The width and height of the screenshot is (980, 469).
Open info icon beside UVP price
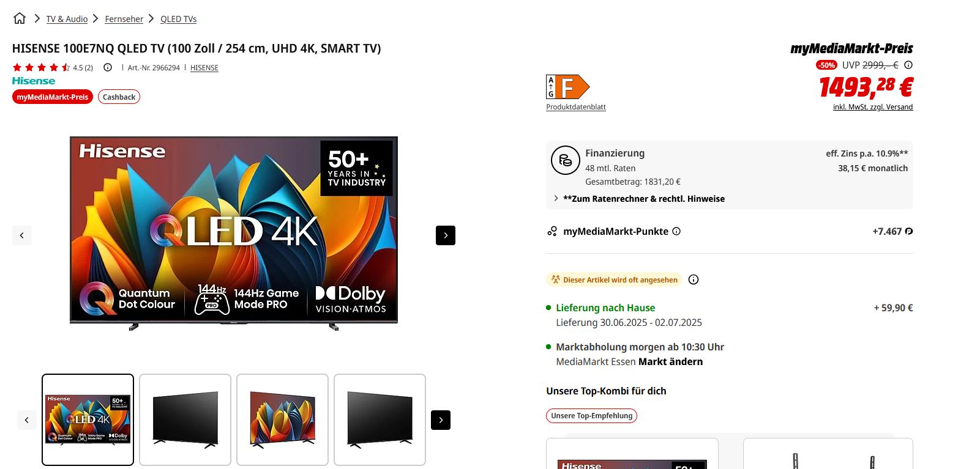[908, 65]
